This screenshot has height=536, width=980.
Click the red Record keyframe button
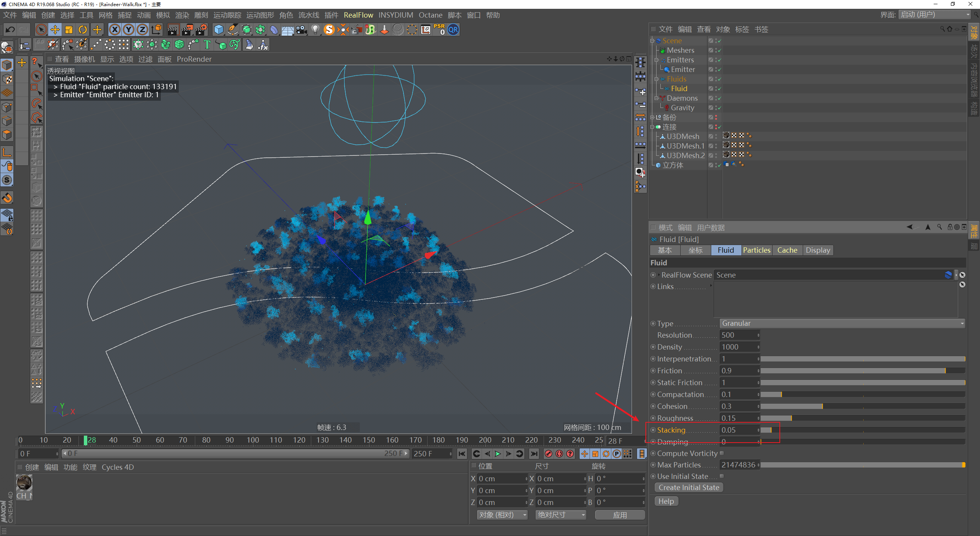pyautogui.click(x=548, y=454)
